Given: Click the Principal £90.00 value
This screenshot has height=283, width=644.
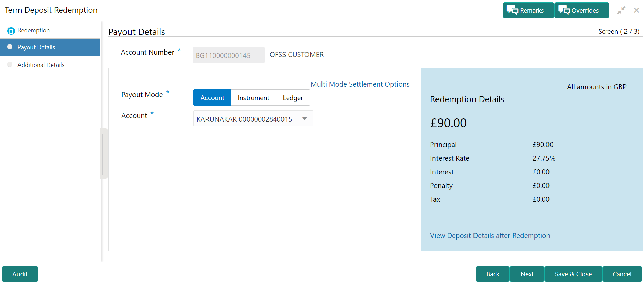Looking at the screenshot, I should (543, 145).
